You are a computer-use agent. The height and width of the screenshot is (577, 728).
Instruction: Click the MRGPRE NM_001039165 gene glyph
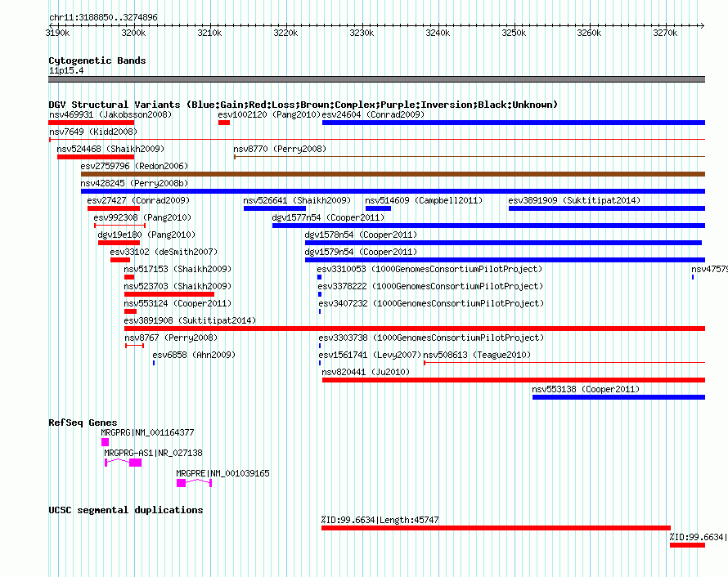(x=194, y=483)
